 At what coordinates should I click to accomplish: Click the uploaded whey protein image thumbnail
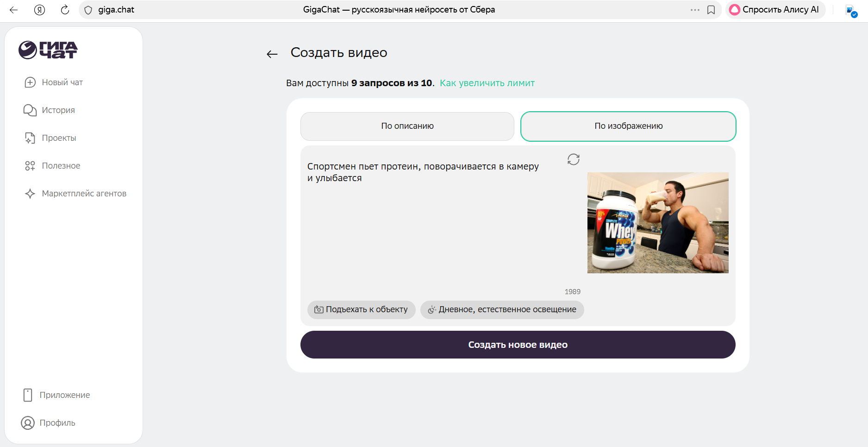tap(657, 223)
